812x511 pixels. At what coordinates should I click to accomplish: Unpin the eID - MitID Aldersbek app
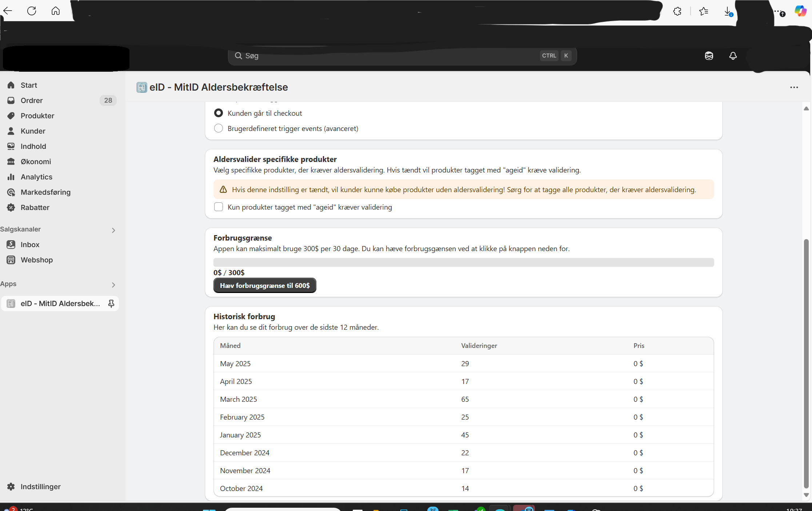point(111,303)
